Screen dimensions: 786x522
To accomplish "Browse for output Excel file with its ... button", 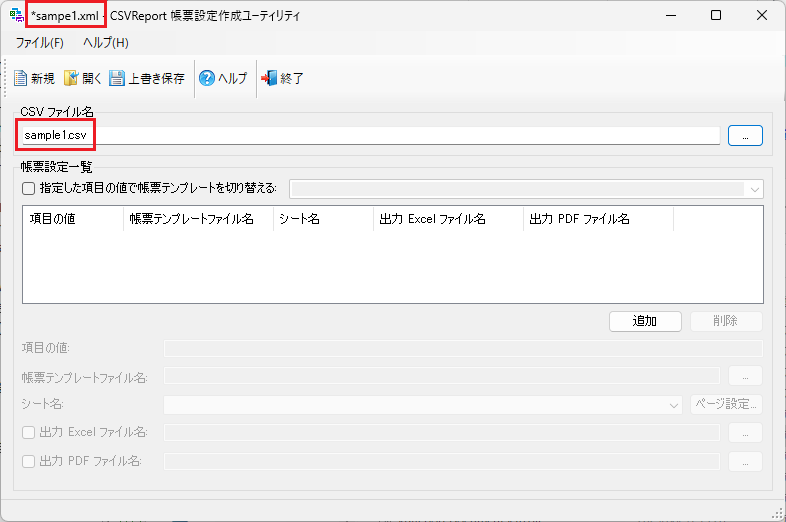I will coord(745,433).
